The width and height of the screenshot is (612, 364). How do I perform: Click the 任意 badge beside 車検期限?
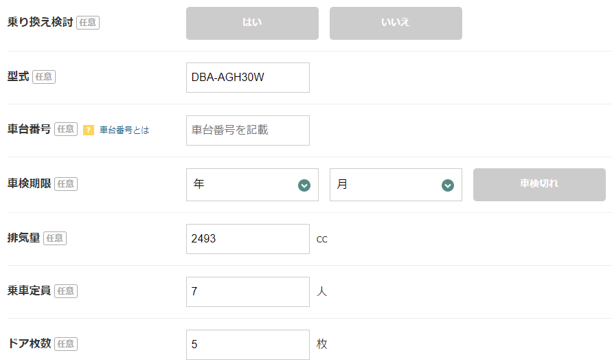pos(66,184)
